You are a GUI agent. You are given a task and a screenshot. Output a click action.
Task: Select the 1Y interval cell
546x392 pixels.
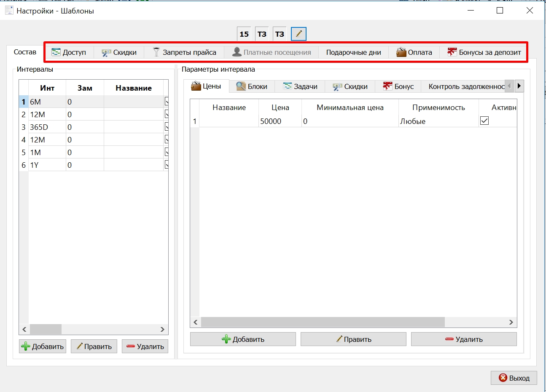pyautogui.click(x=47, y=165)
